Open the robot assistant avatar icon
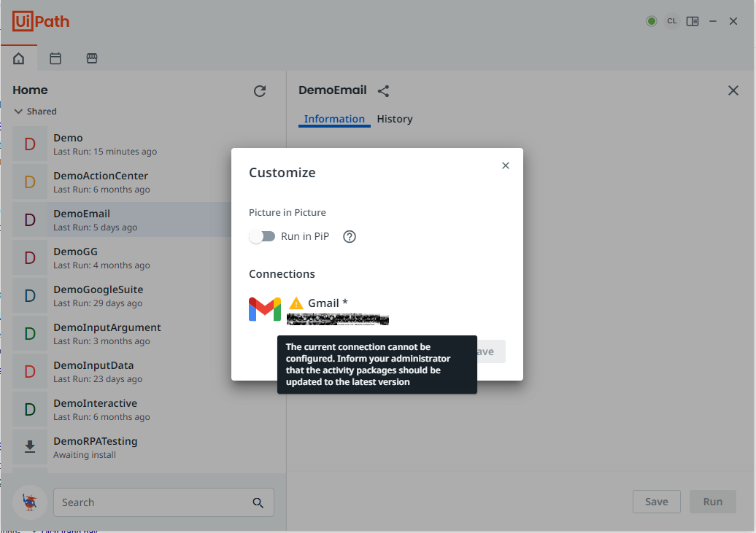 tap(30, 502)
